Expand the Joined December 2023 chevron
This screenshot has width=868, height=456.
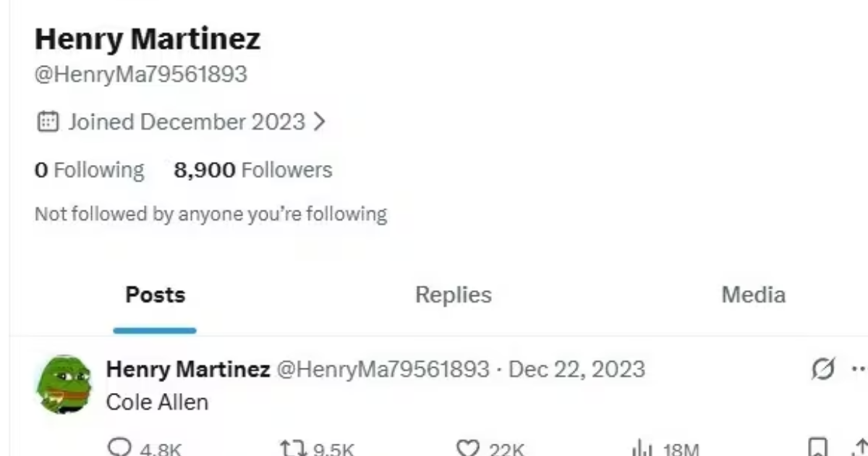pyautogui.click(x=319, y=122)
